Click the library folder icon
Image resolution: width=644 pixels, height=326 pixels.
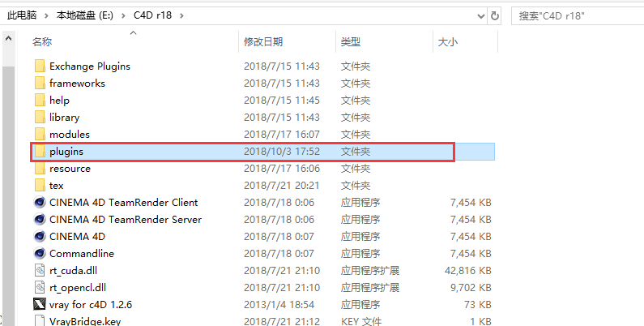[40, 117]
